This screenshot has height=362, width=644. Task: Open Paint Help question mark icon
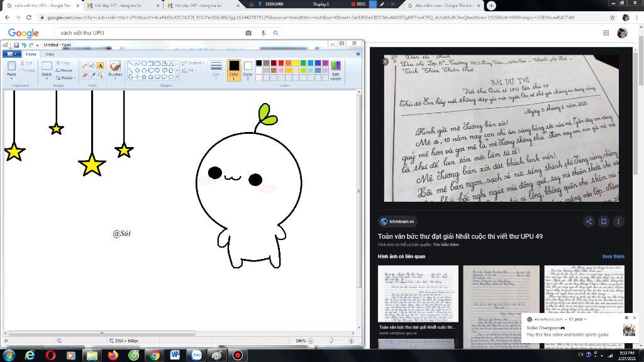point(358,54)
